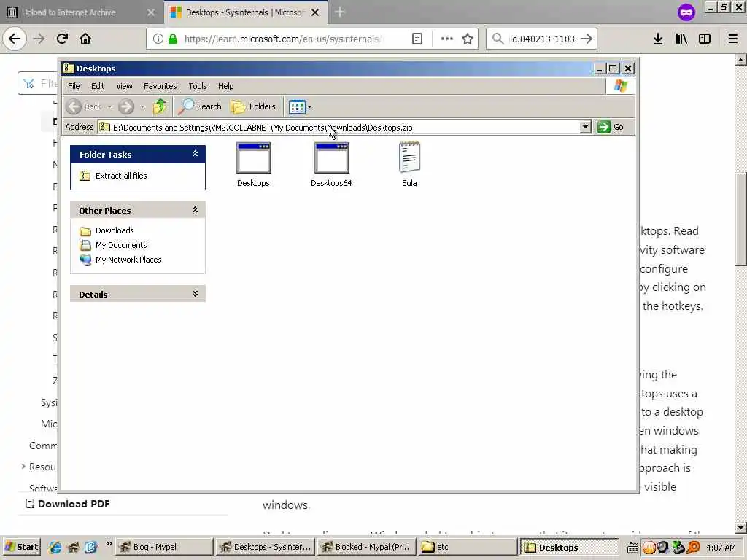
Task: Open the View menu in Desktops window
Action: (124, 86)
